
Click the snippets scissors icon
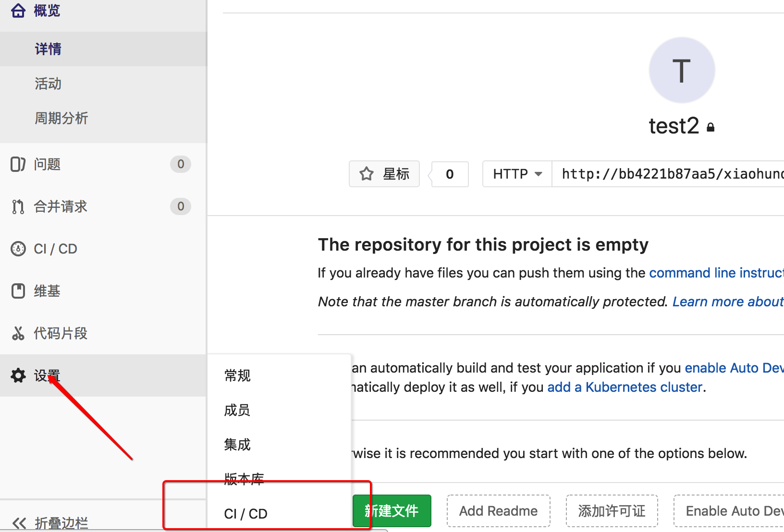[18, 333]
